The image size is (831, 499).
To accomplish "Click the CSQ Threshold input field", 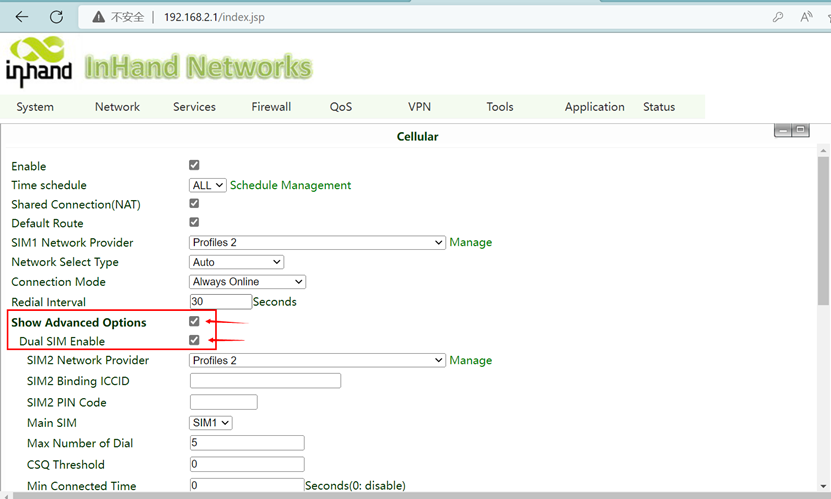I will (x=247, y=464).
